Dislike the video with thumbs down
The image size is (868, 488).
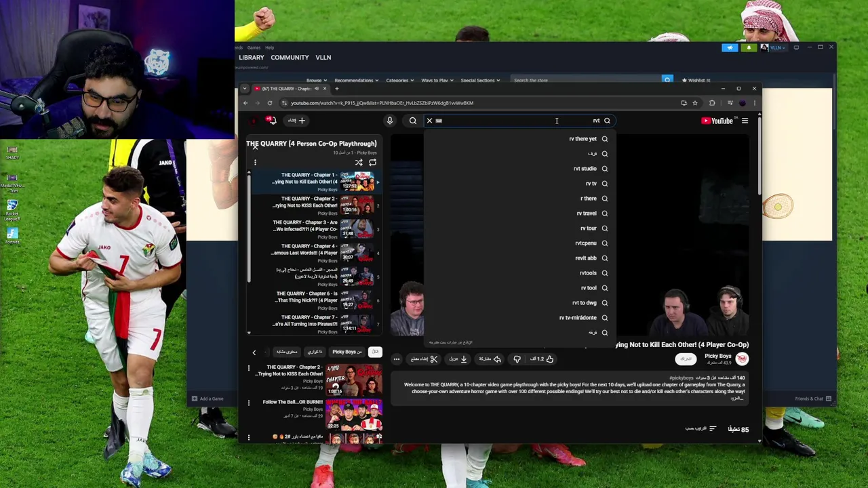click(x=517, y=359)
